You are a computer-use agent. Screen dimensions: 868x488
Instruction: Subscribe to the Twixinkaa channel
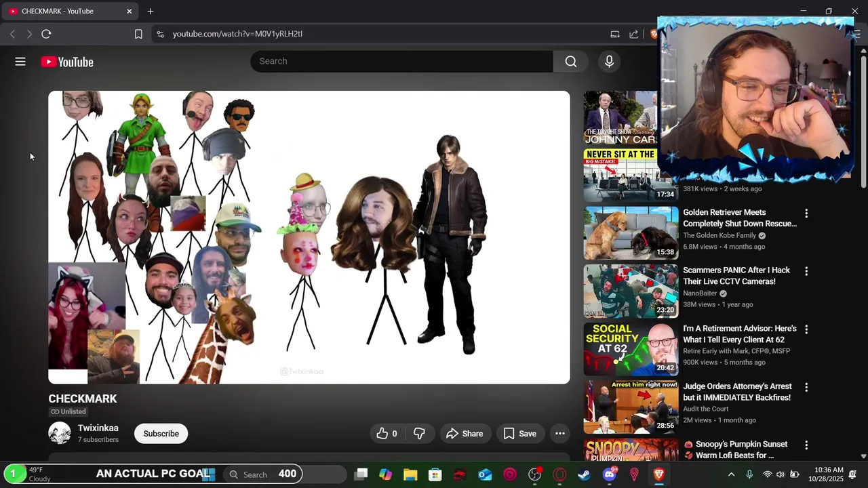click(161, 434)
